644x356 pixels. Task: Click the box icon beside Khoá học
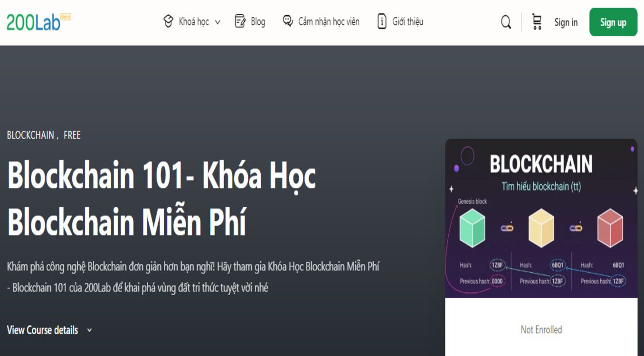click(x=169, y=21)
